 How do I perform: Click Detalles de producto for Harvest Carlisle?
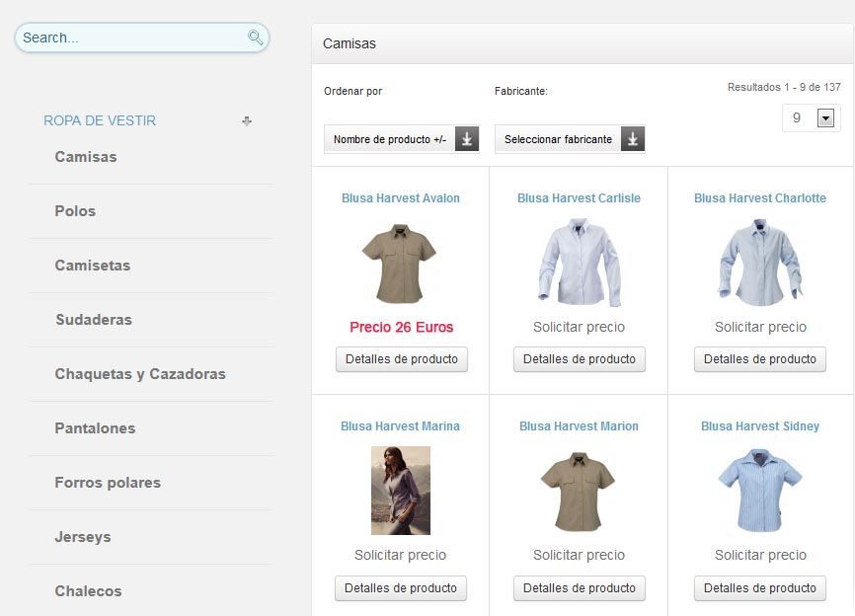point(580,359)
